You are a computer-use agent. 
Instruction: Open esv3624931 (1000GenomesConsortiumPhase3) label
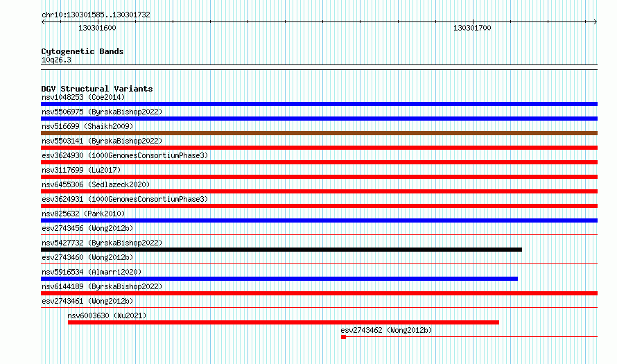click(125, 199)
